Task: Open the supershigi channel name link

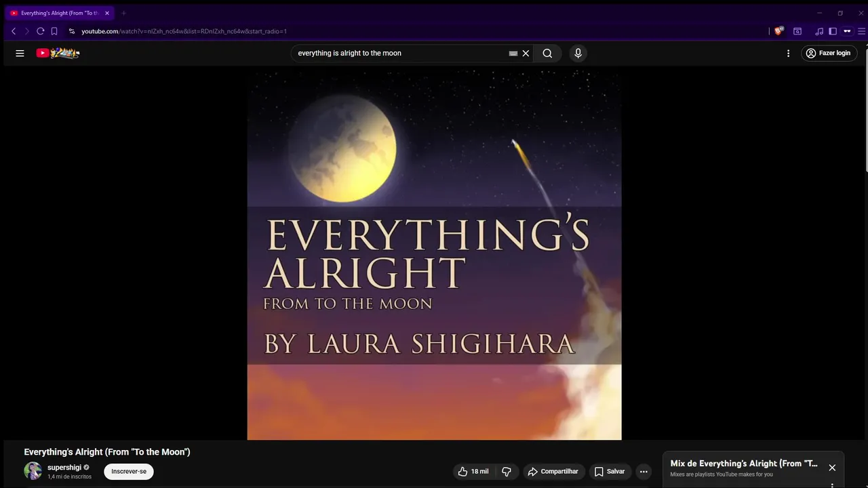Action: 64,467
